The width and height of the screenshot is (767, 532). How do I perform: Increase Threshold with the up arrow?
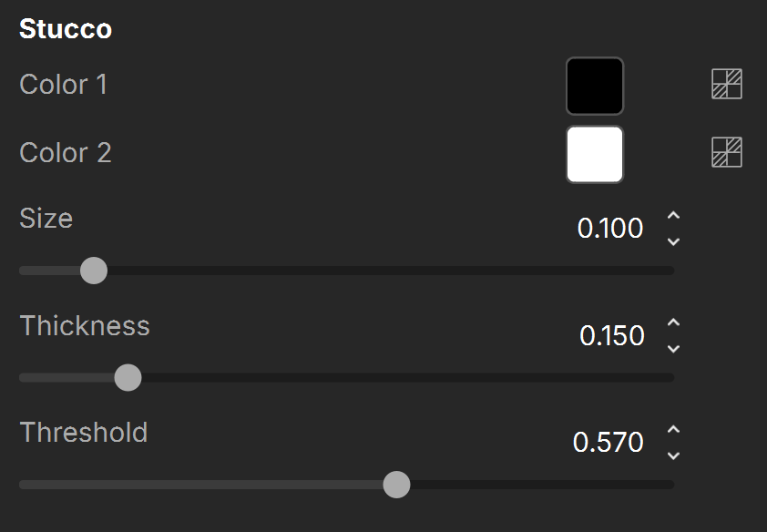(x=673, y=429)
